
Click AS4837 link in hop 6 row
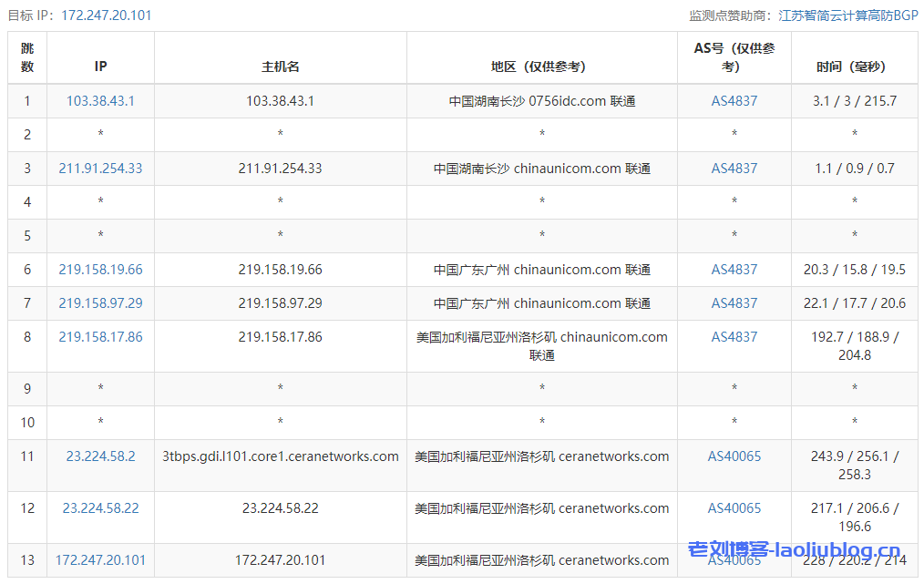click(734, 270)
